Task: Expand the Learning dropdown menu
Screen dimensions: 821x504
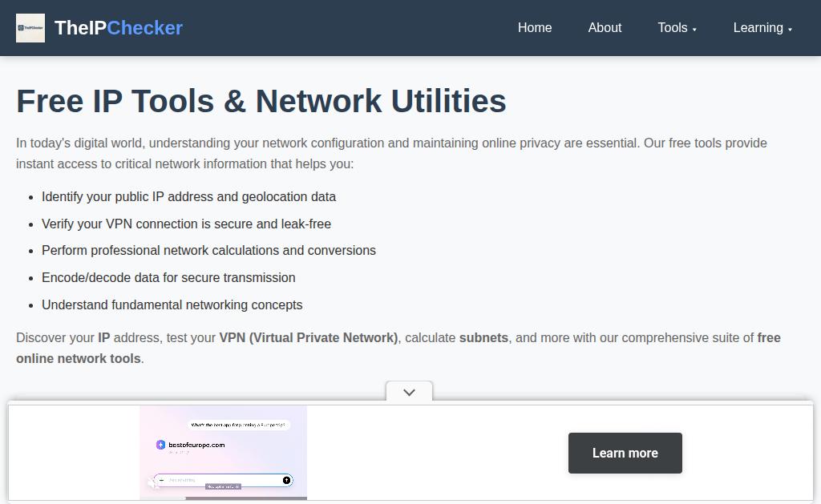Action: 762,28
